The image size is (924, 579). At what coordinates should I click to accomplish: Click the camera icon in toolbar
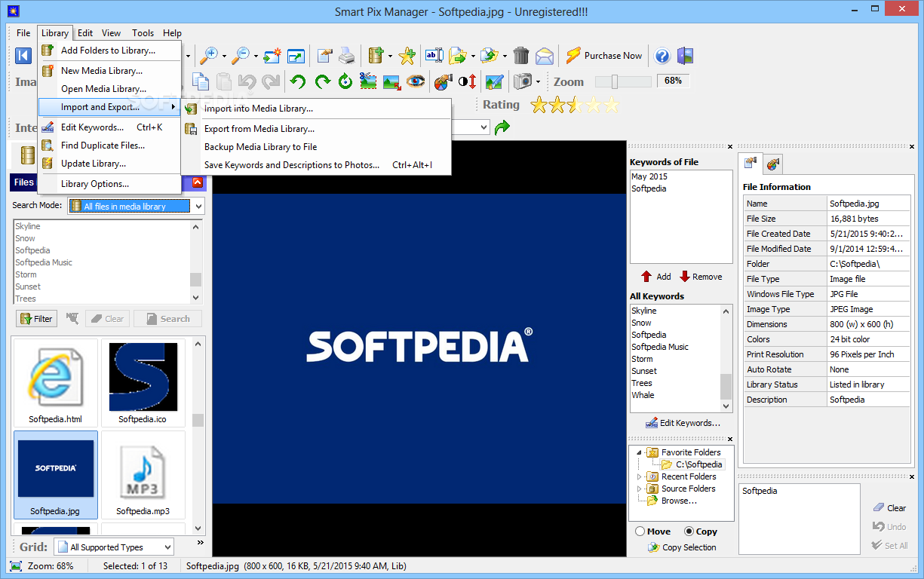tap(522, 81)
